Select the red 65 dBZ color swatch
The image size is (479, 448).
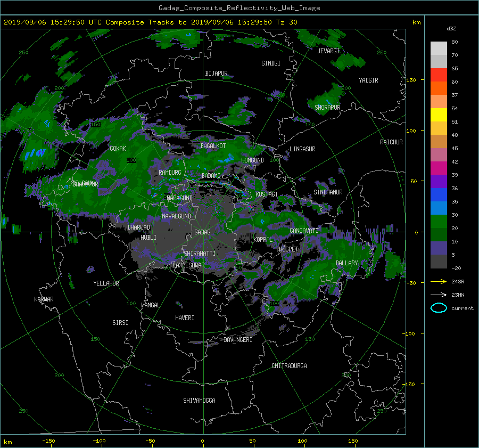[439, 75]
